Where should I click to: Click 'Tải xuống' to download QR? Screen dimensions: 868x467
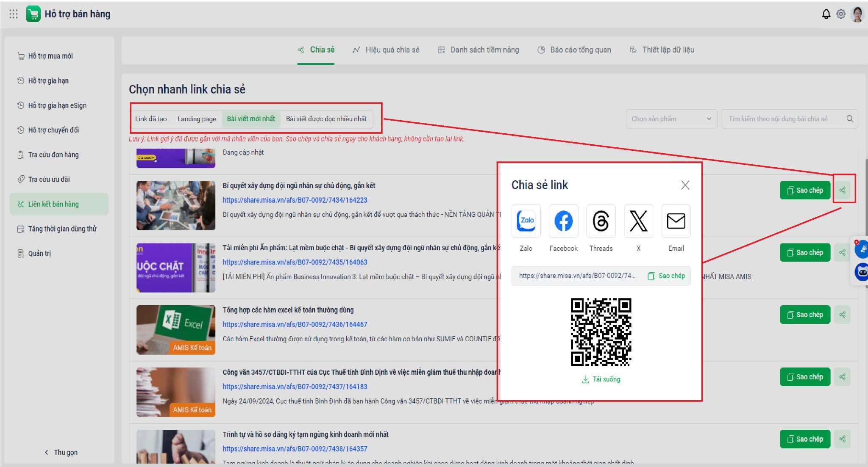tap(601, 379)
